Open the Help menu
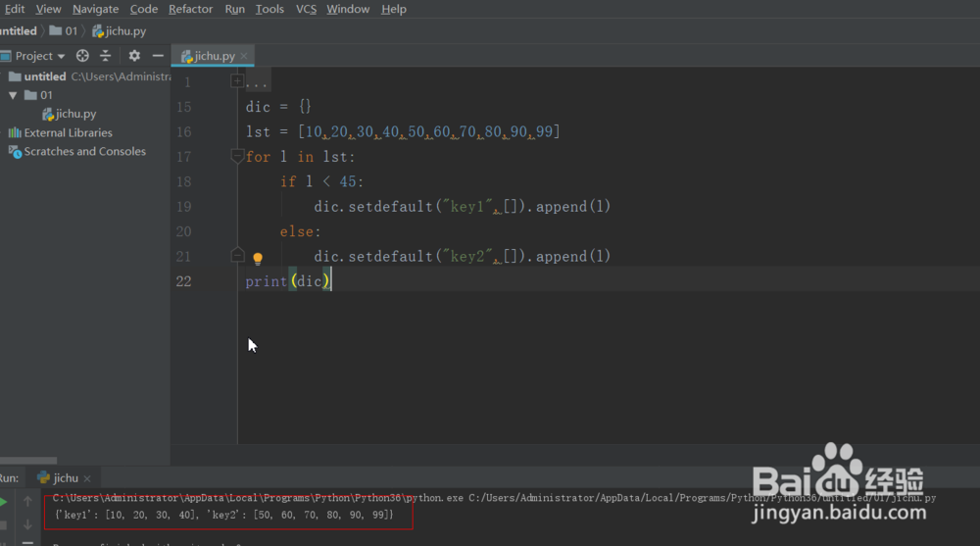 point(394,9)
